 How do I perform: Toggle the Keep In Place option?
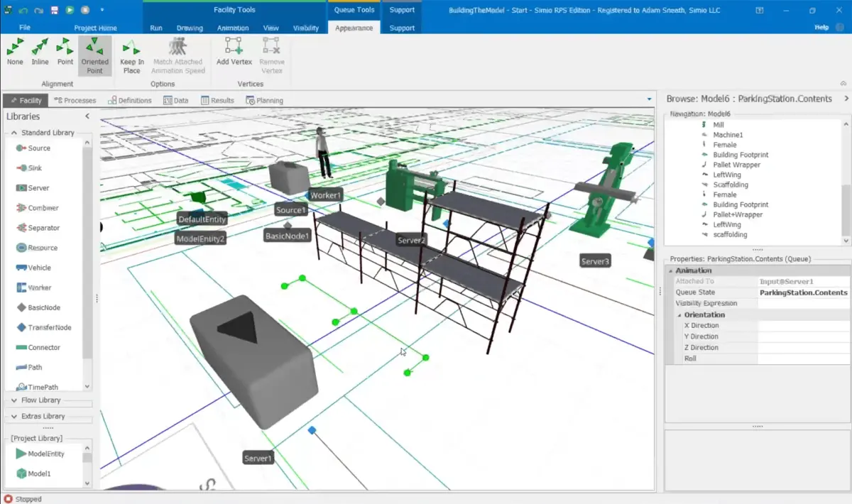(132, 56)
